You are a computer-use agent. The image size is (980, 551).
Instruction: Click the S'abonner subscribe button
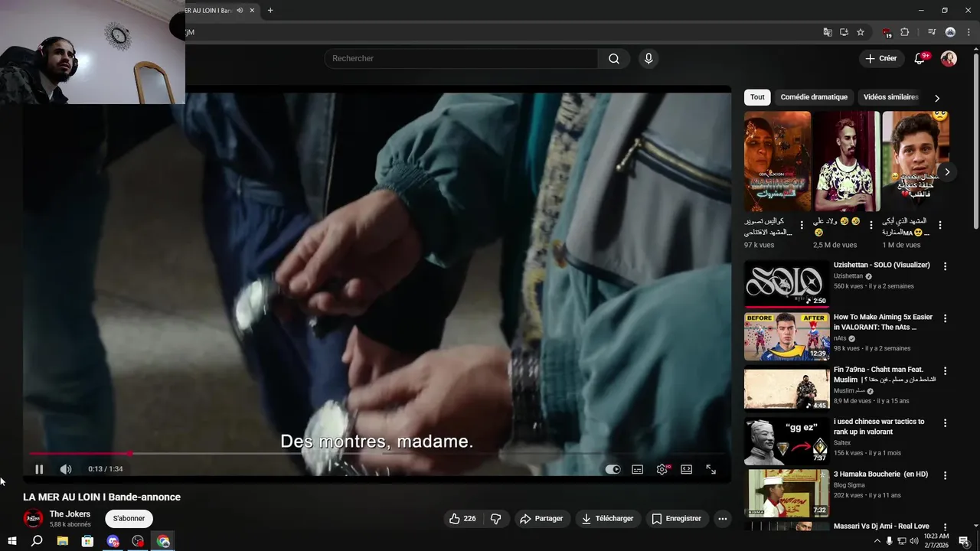point(129,519)
